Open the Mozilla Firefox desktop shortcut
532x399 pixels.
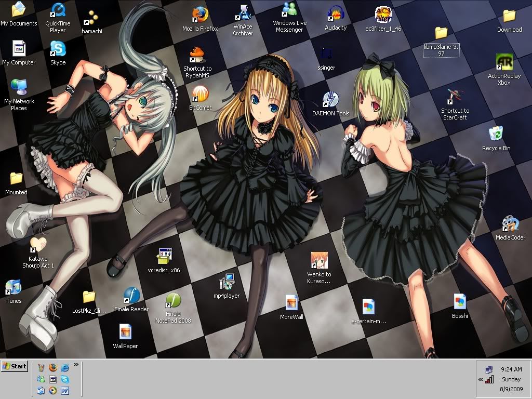[200, 15]
